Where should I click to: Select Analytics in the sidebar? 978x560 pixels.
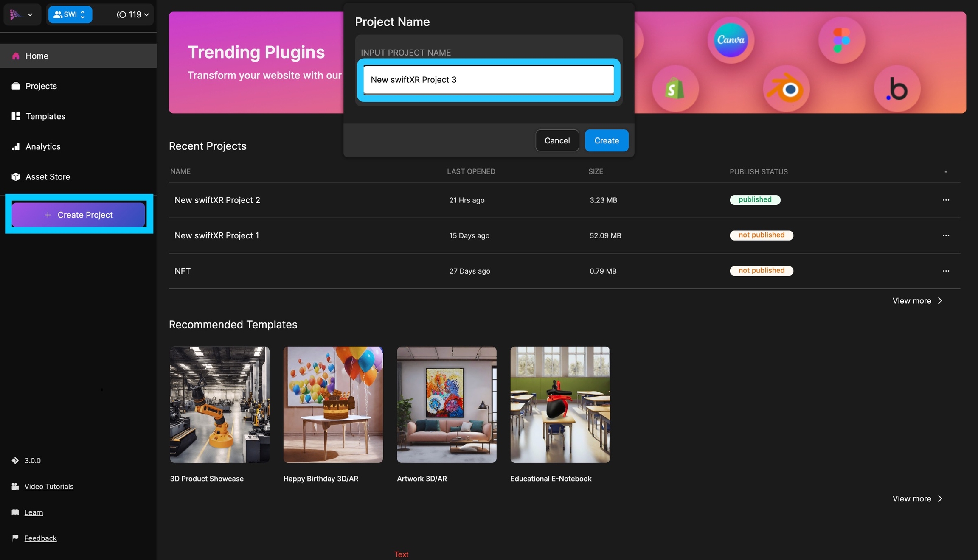(42, 146)
